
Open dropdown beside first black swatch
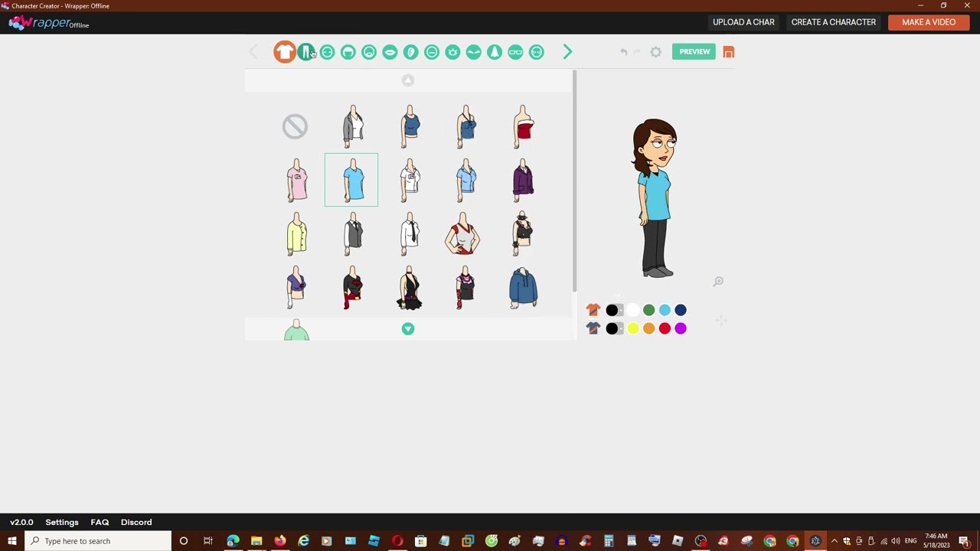621,310
